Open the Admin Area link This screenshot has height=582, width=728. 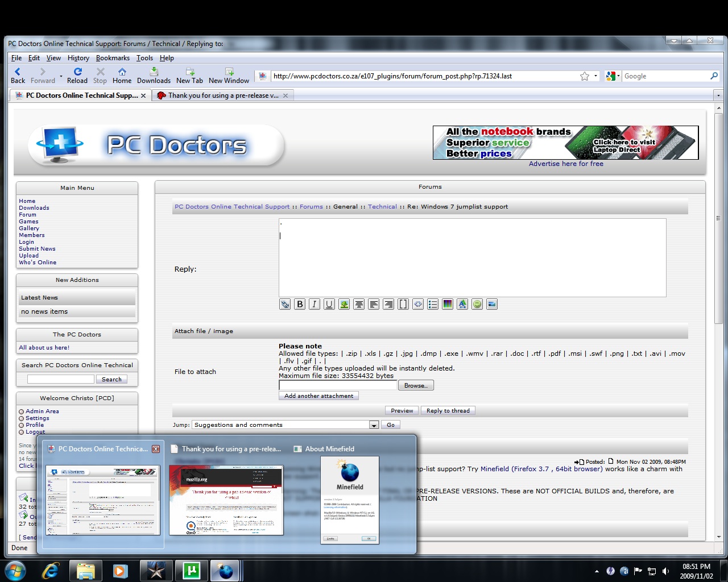42,411
